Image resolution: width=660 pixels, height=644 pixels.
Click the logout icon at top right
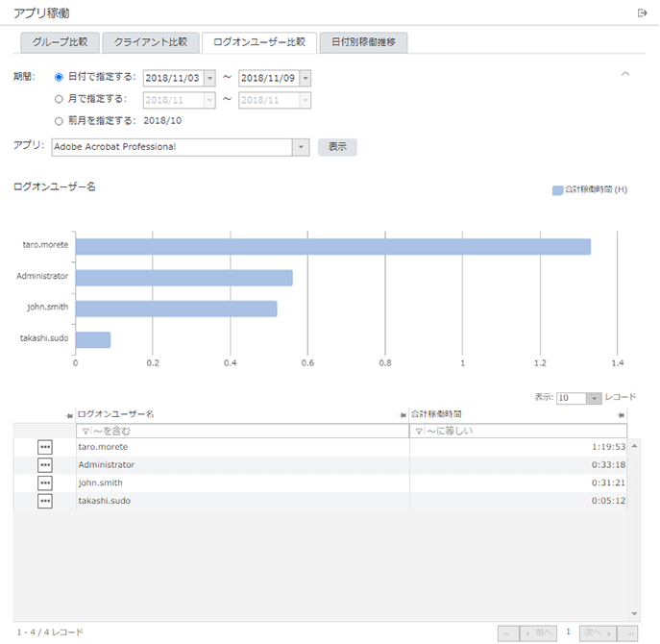(642, 12)
